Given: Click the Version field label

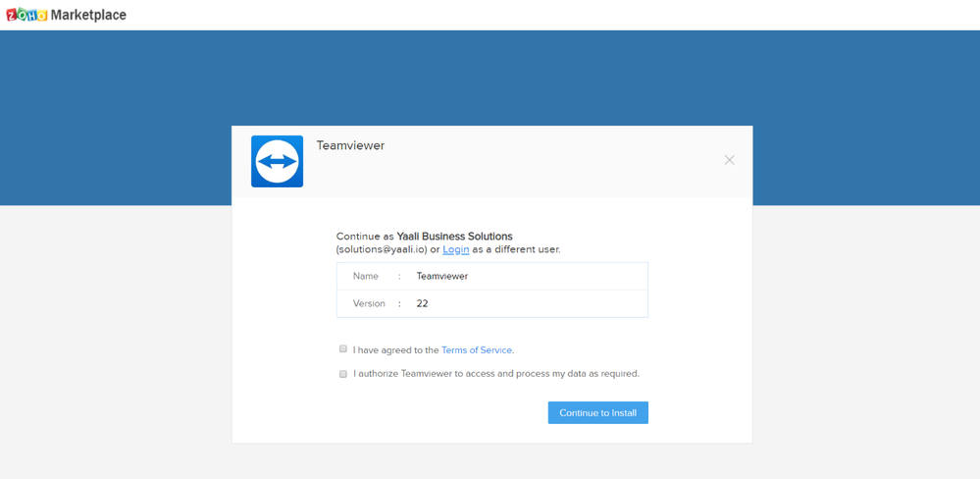Looking at the screenshot, I should point(369,304).
